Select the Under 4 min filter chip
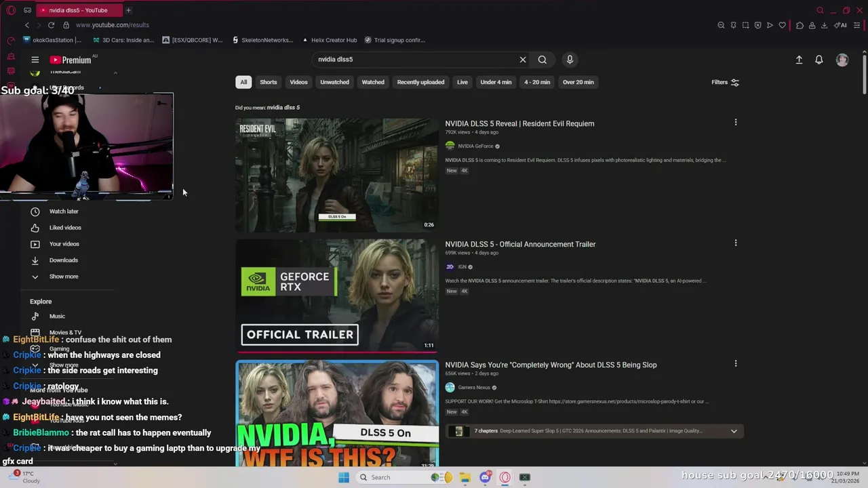 click(496, 82)
